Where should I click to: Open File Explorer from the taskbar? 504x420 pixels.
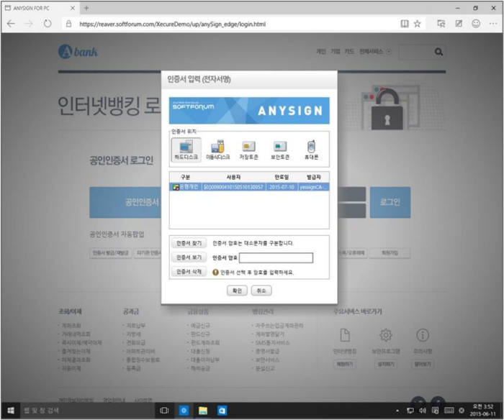pos(203,411)
